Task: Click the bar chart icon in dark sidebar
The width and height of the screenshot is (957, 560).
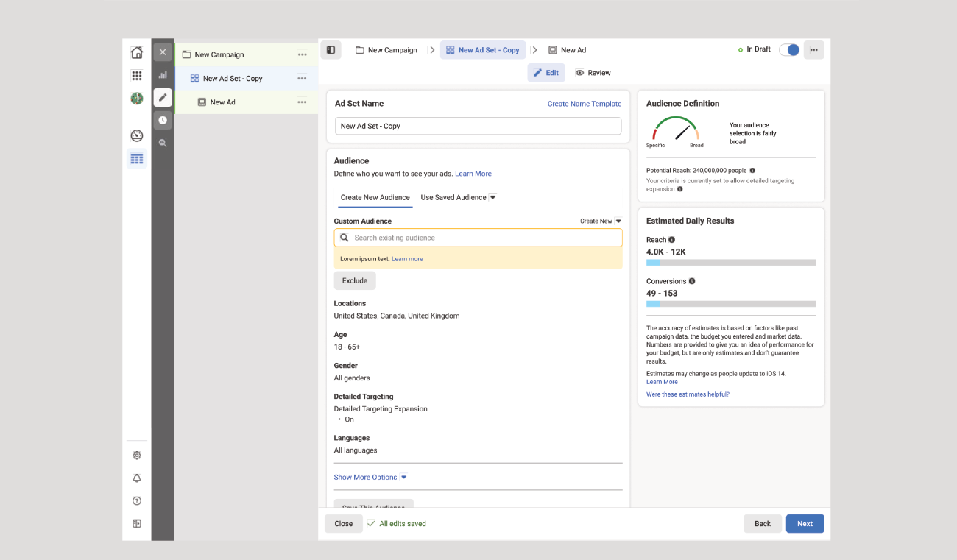Action: click(x=163, y=75)
